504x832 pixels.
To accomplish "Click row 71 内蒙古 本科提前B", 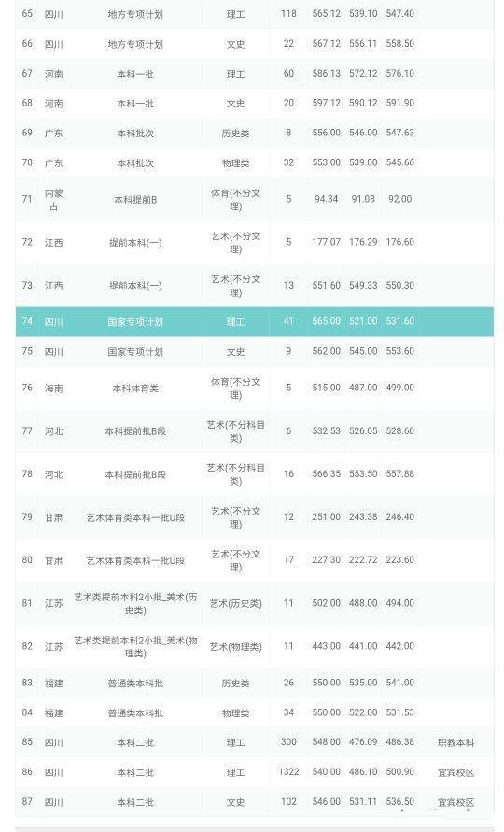I will click(255, 199).
